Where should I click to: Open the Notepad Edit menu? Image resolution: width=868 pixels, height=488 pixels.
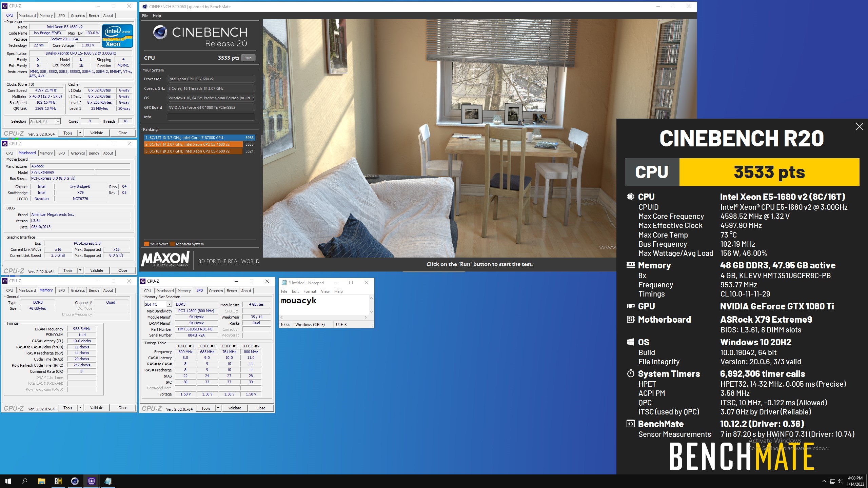[x=295, y=291]
